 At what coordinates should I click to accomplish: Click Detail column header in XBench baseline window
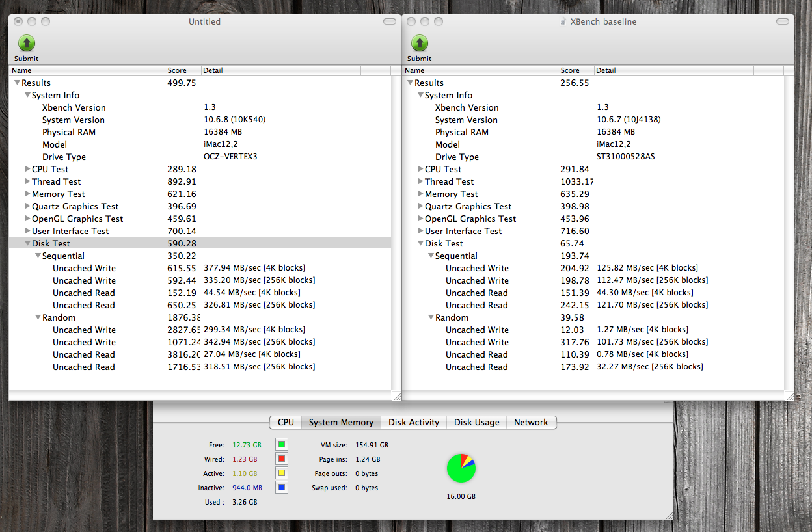point(673,70)
